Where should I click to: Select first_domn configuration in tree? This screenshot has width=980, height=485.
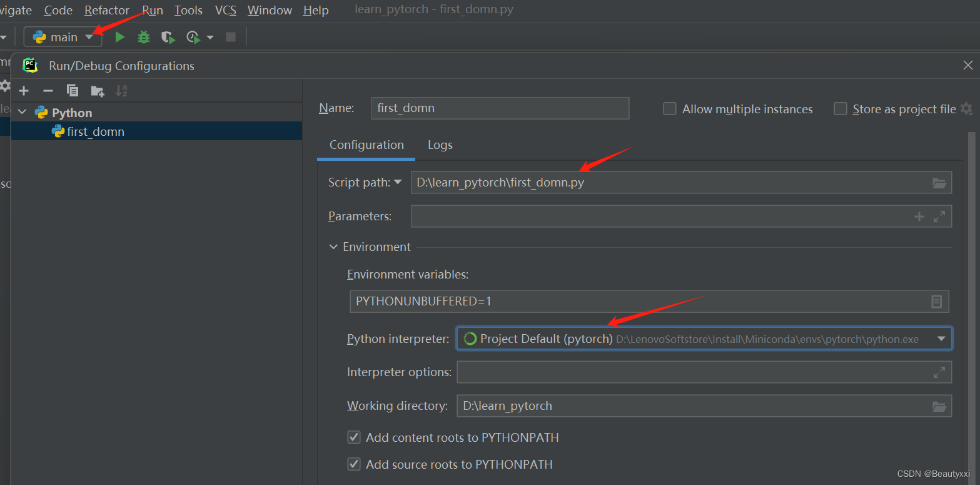pos(156,131)
